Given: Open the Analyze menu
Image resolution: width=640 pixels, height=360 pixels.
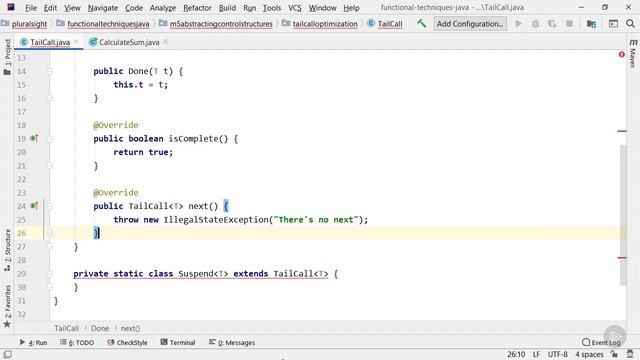Looking at the screenshot, I should (x=163, y=8).
